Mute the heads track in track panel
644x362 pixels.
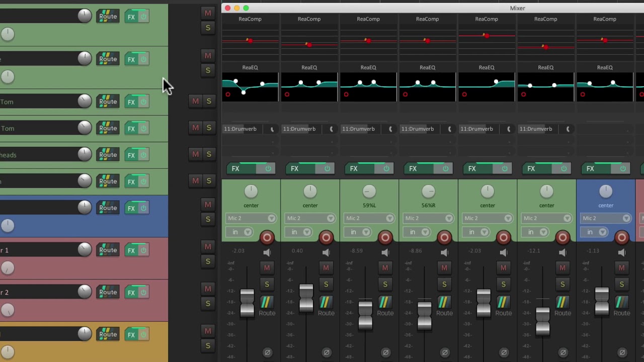point(196,154)
